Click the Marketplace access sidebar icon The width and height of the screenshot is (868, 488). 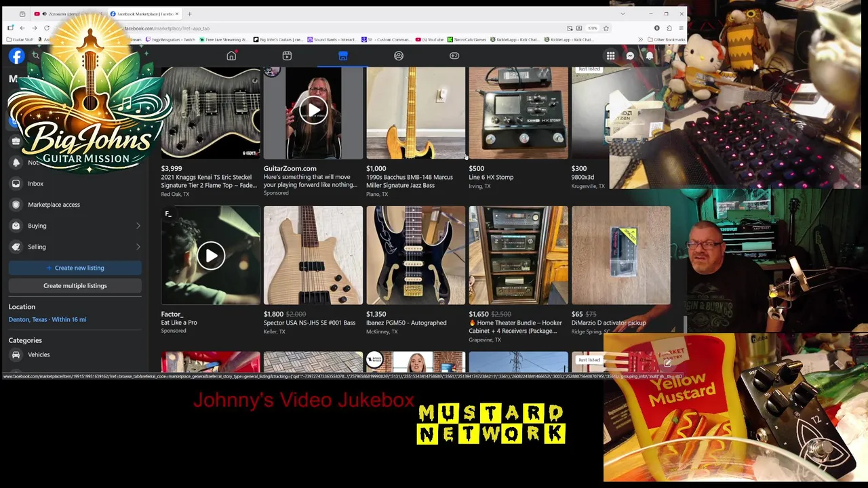[x=16, y=205]
